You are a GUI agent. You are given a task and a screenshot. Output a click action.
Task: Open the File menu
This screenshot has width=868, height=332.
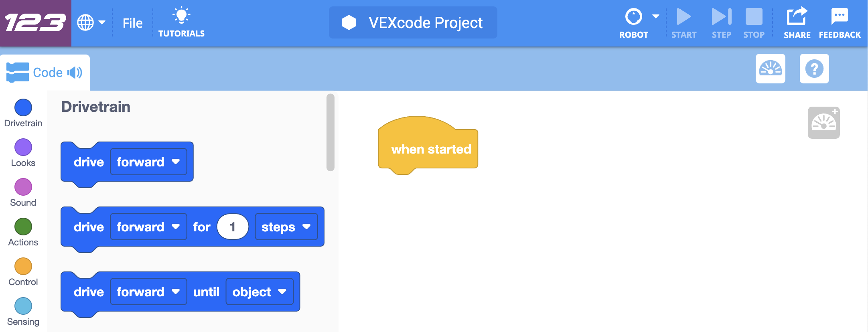point(132,22)
